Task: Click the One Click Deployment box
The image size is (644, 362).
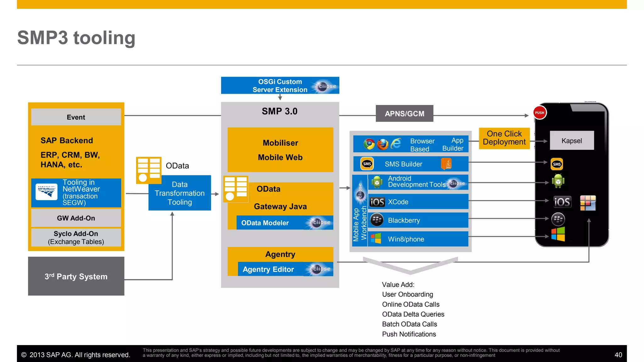Action: (x=504, y=138)
